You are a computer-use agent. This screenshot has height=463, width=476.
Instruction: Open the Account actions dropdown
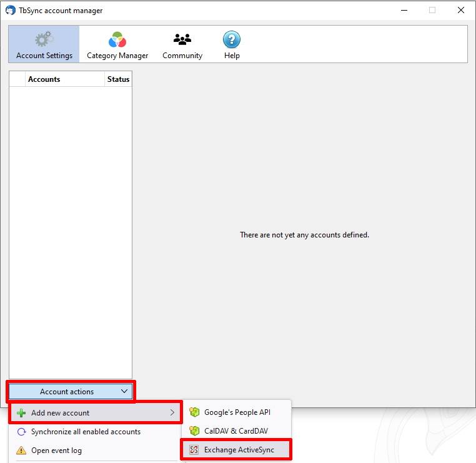pyautogui.click(x=71, y=392)
